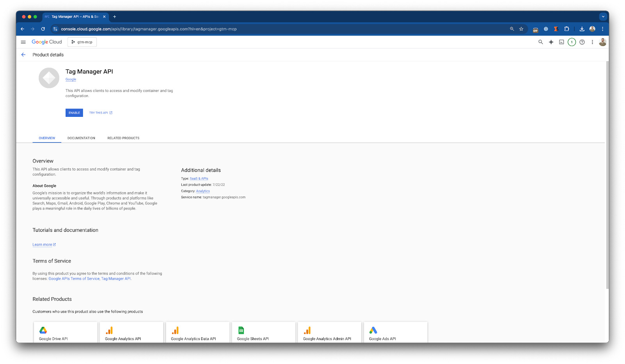Click the 'Off' browser extension icon
The height and width of the screenshot is (364, 625).
[536, 29]
